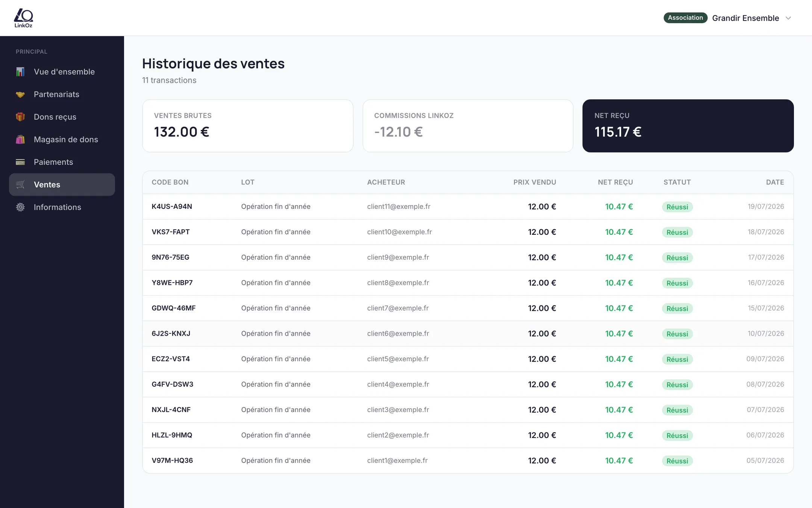Image resolution: width=812 pixels, height=508 pixels.
Task: Click the 11 transactions subtitle
Action: [x=169, y=80]
